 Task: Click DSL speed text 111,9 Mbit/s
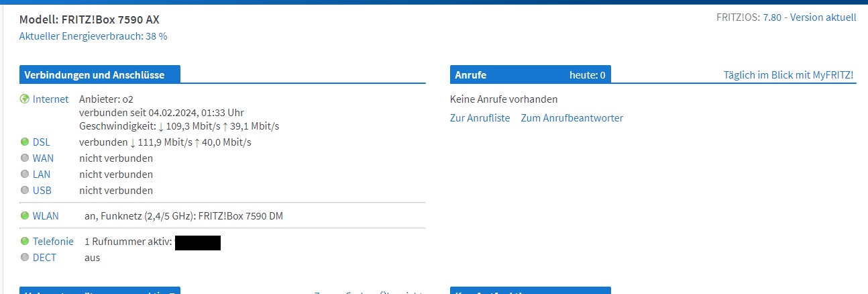point(164,142)
